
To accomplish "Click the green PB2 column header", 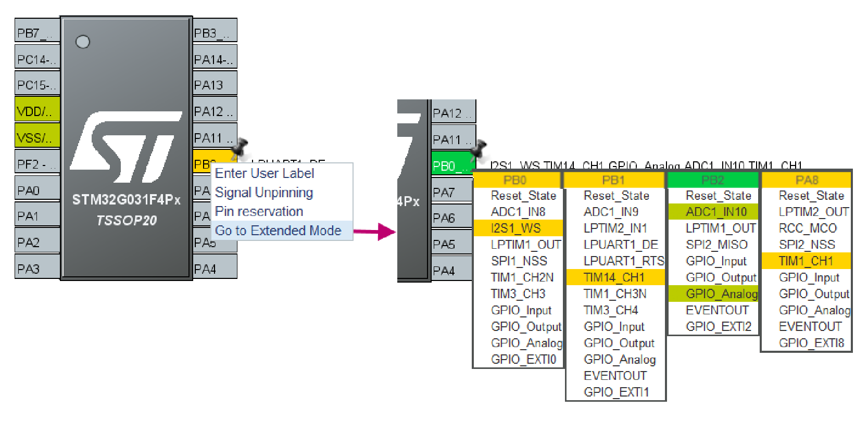I will pos(713,181).
